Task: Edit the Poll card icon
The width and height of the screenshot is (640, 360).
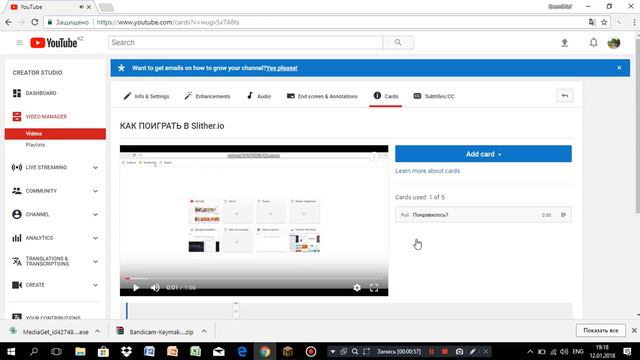Action: (x=564, y=215)
